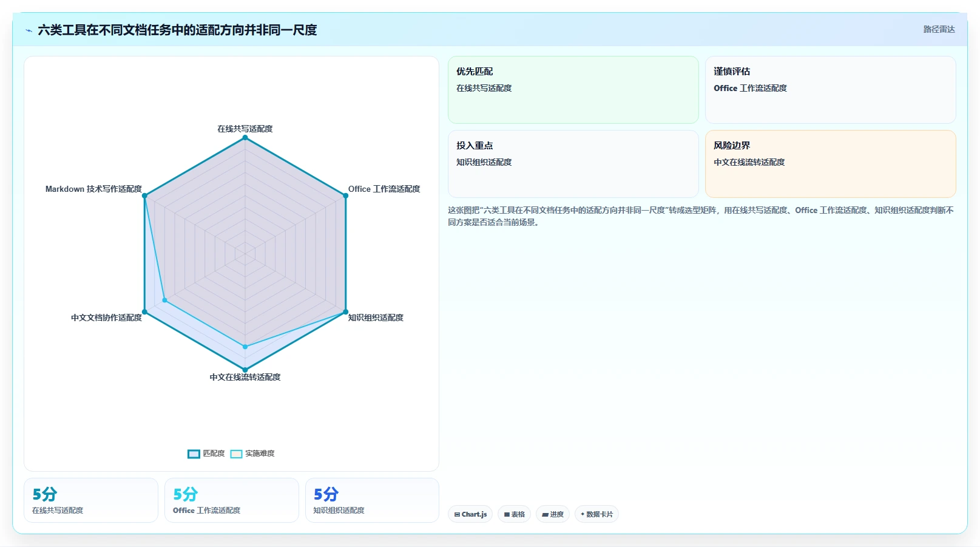Click the 5分 知识组织适配度 score card
This screenshot has height=547, width=980.
point(372,500)
